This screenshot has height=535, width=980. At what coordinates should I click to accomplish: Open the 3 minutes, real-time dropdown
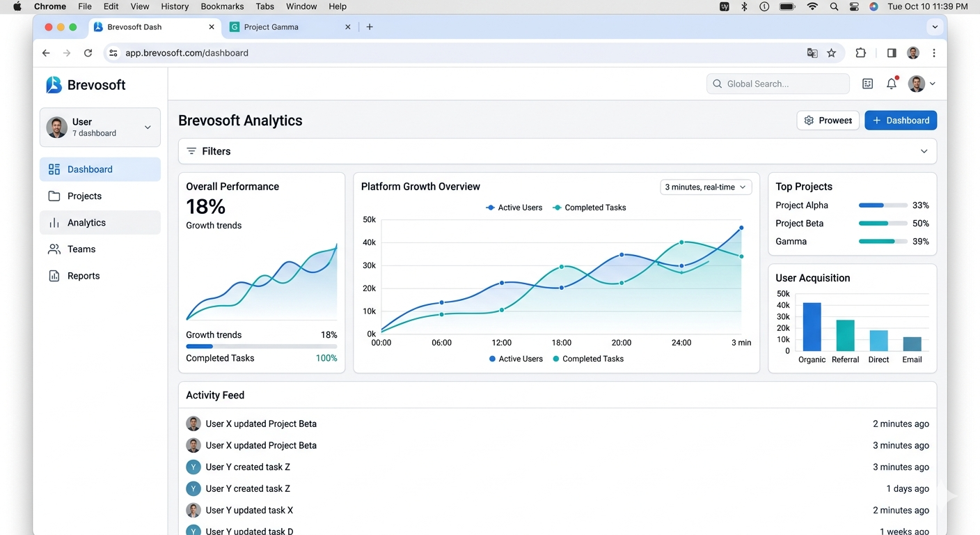click(x=705, y=187)
